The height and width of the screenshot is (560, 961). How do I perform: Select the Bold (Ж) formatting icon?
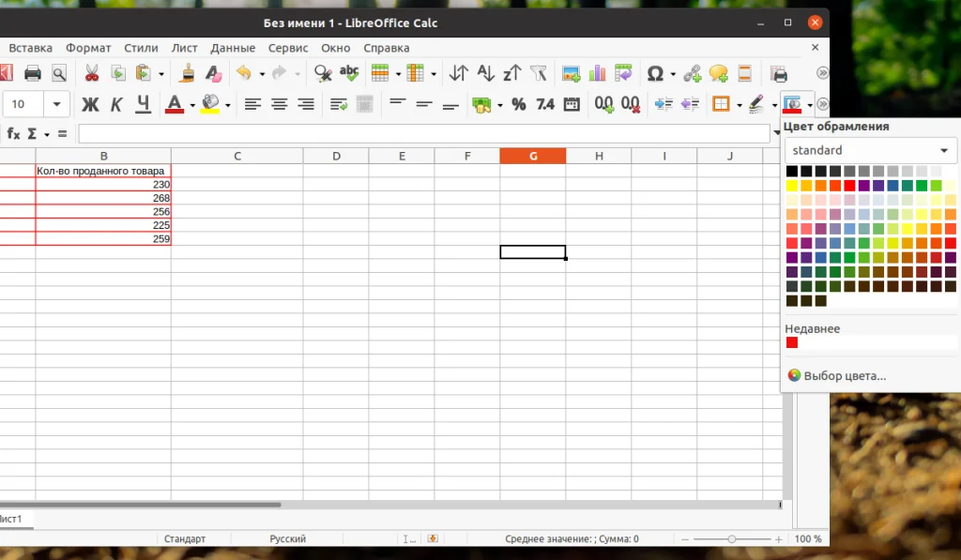pyautogui.click(x=90, y=104)
